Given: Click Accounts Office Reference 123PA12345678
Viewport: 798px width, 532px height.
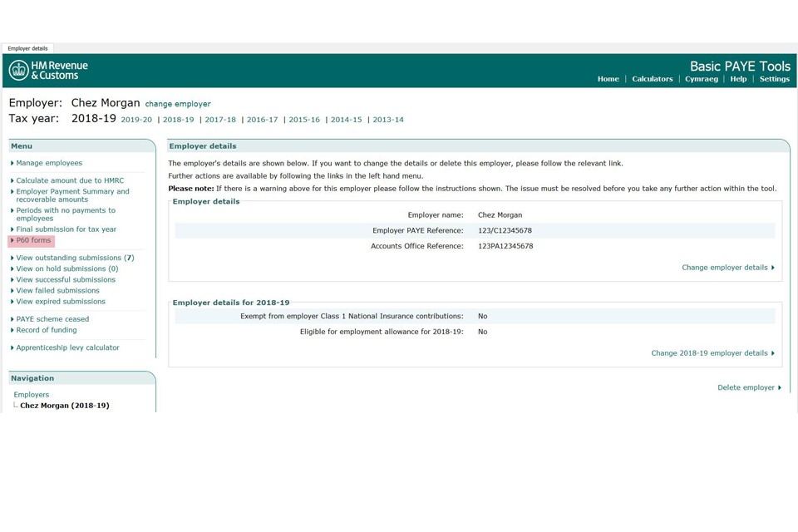Looking at the screenshot, I should [505, 246].
